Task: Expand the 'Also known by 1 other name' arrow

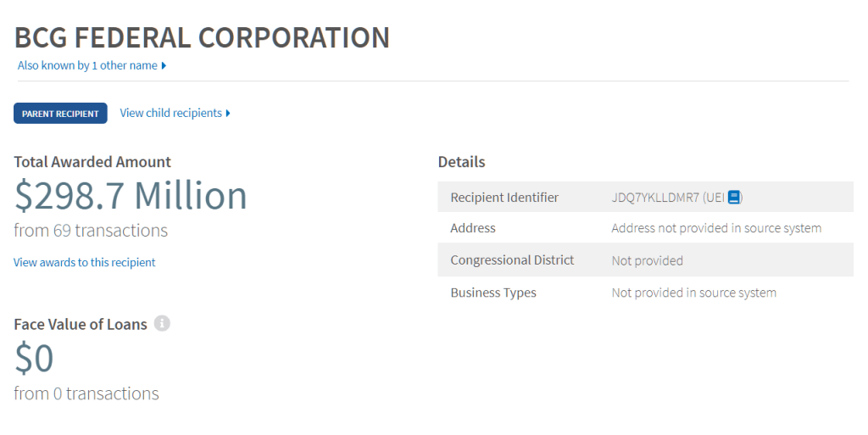Action: coord(164,65)
